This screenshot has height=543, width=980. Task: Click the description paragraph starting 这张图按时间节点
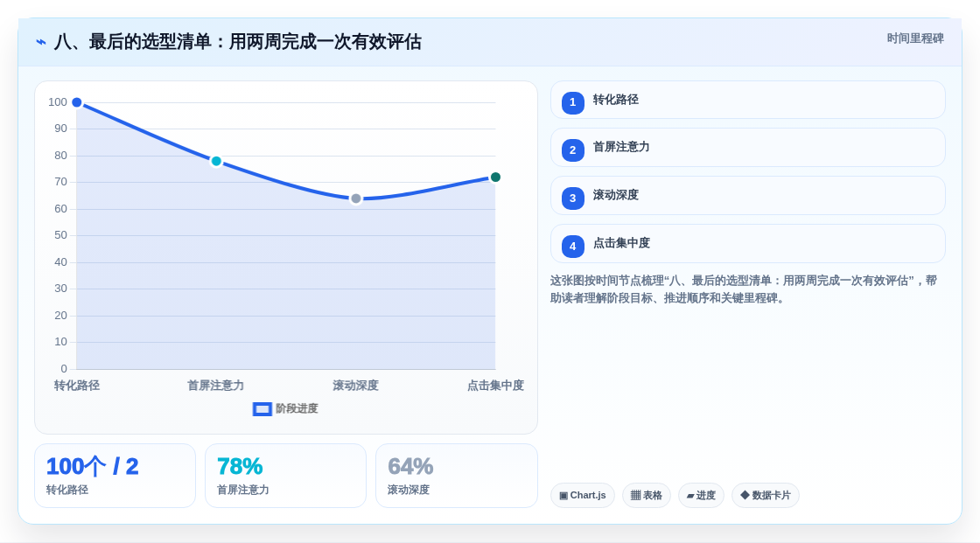[744, 289]
